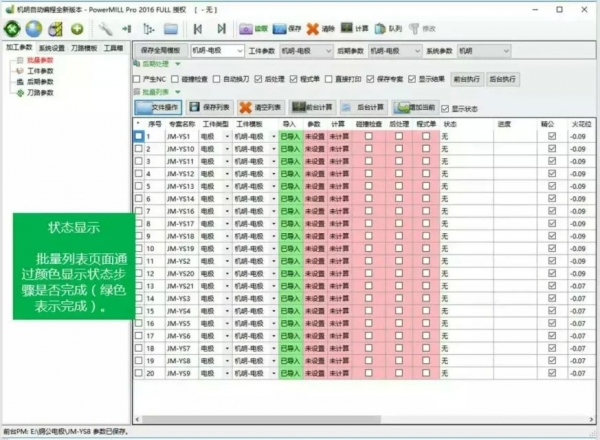Viewport: 600px width, 440px height.
Task: Click the red X 清除 (clear) icon
Action: click(x=321, y=29)
